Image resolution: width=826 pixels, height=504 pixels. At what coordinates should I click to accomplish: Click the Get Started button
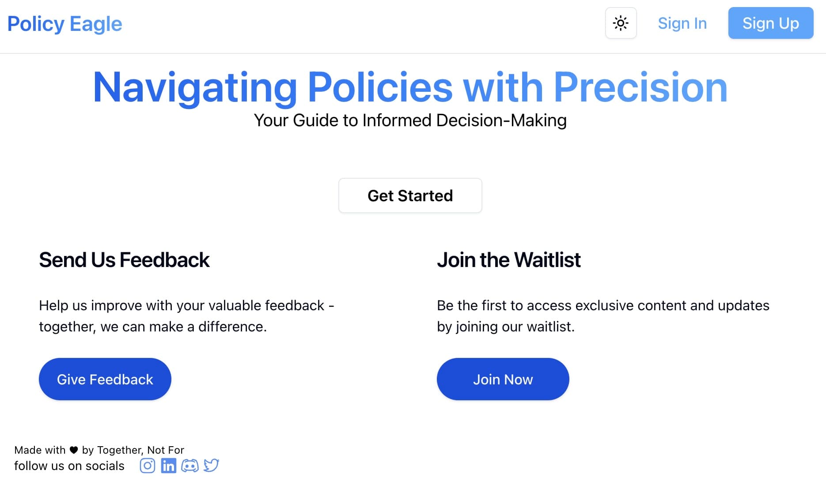click(410, 196)
